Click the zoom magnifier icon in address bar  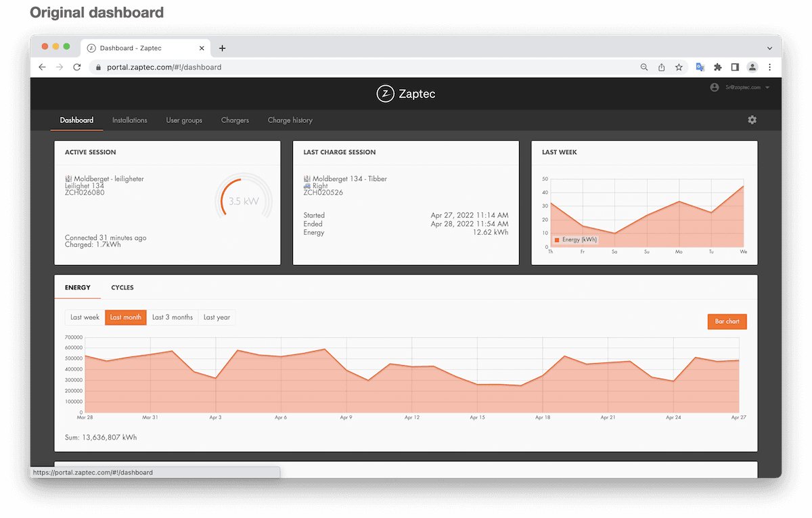[x=644, y=67]
